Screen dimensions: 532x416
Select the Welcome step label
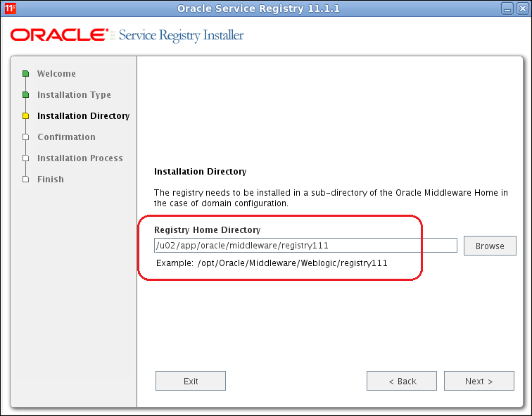coord(56,74)
